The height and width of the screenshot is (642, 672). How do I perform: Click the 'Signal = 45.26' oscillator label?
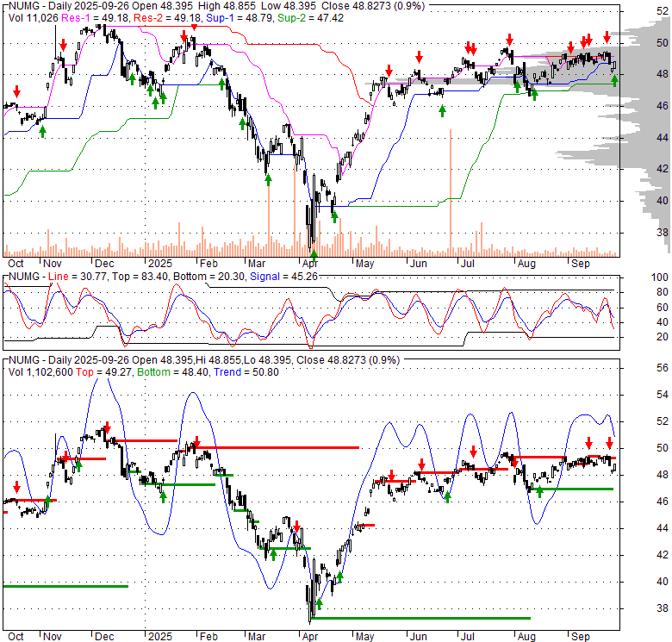click(x=283, y=277)
